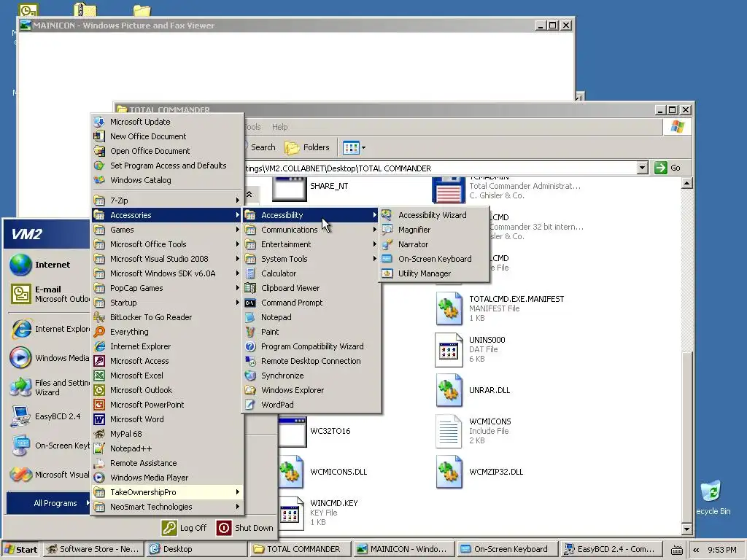The height and width of the screenshot is (560, 747).
Task: Click the Start button
Action: point(20,549)
